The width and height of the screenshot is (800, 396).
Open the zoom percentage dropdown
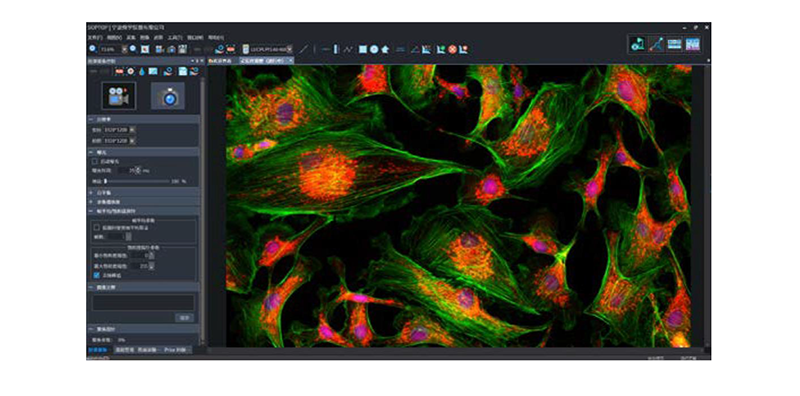tap(124, 49)
